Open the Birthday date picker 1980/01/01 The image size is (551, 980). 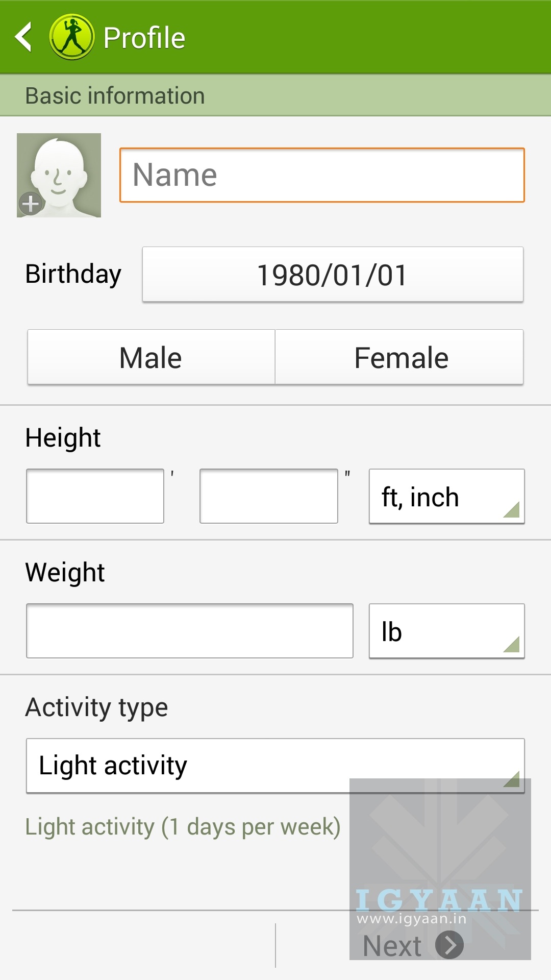click(333, 275)
